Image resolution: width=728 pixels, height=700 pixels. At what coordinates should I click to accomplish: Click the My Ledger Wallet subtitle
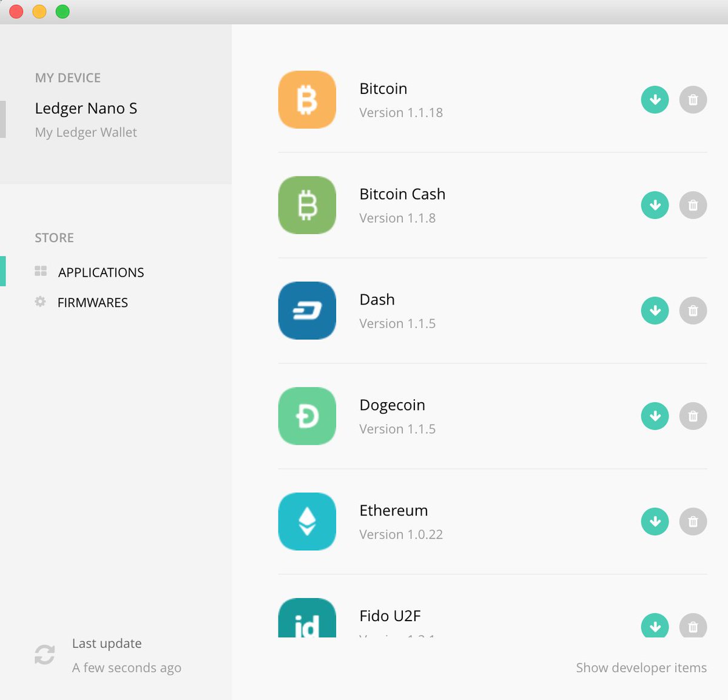86,132
